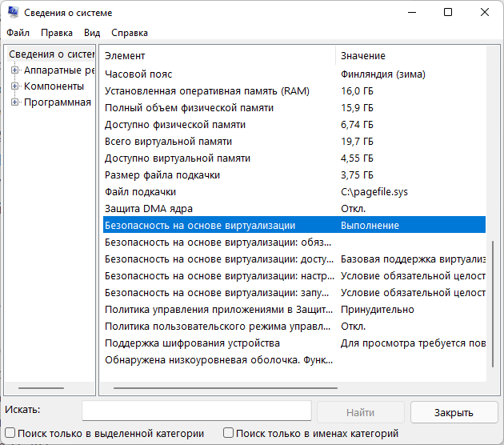Expand the Аппаратные ресурсы tree node
Viewport: 504px width, 445px height.
click(14, 70)
